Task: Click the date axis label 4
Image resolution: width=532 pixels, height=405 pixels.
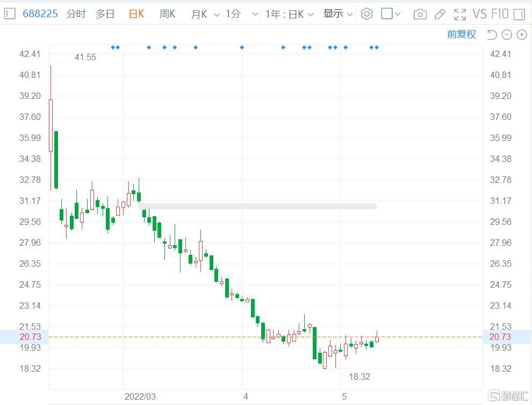Action: (x=246, y=396)
